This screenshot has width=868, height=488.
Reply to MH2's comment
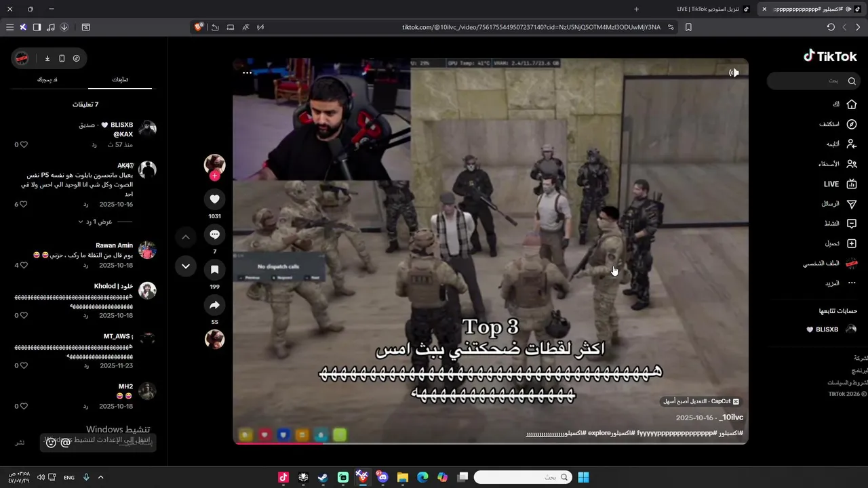[86, 406]
